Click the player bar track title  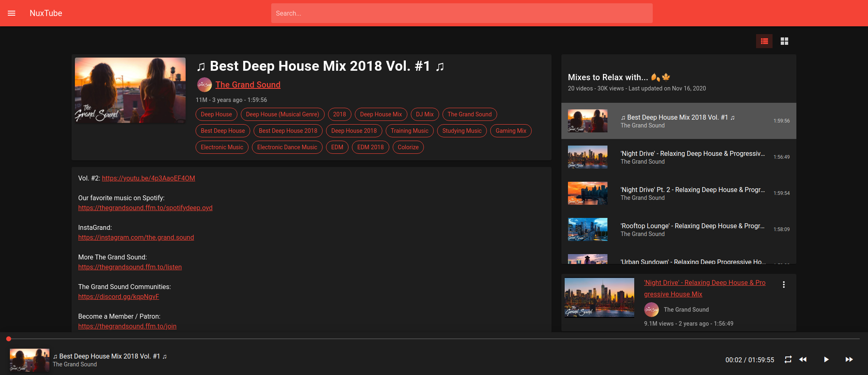click(x=110, y=356)
